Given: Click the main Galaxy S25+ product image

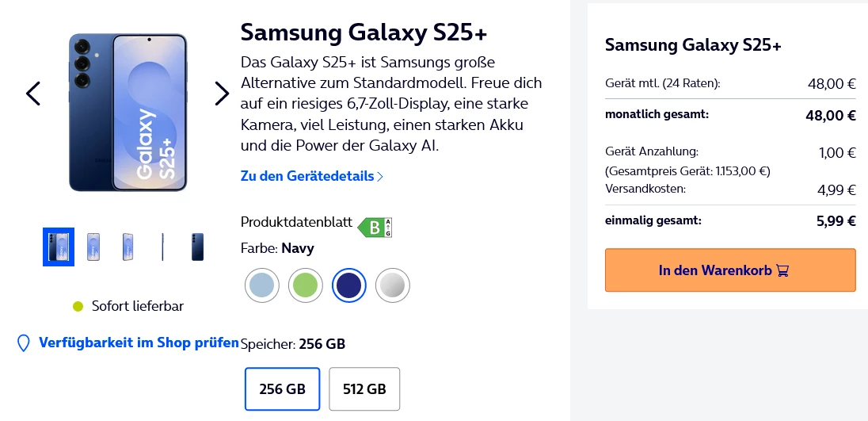Looking at the screenshot, I should pyautogui.click(x=128, y=112).
